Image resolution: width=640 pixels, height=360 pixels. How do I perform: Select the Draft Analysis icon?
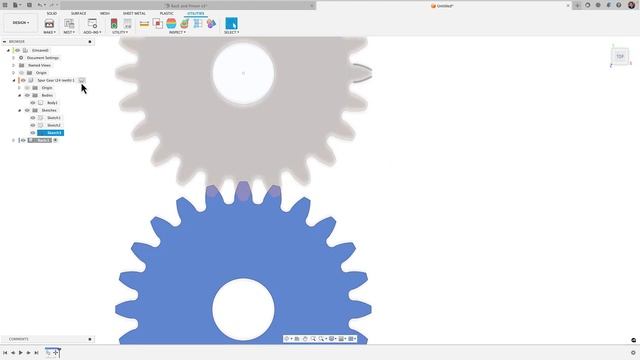tap(184, 24)
